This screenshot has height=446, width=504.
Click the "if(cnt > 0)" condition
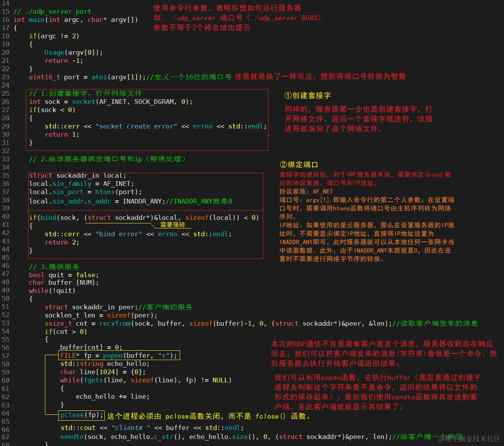(66, 332)
